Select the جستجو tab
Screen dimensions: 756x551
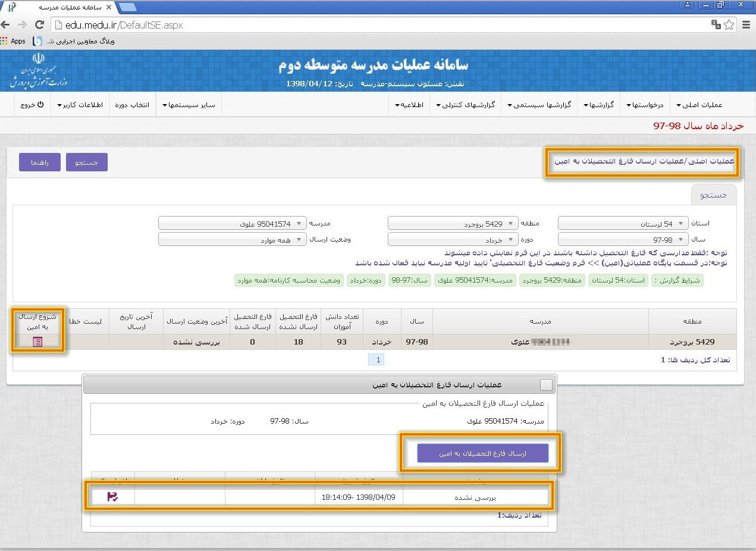tap(714, 195)
